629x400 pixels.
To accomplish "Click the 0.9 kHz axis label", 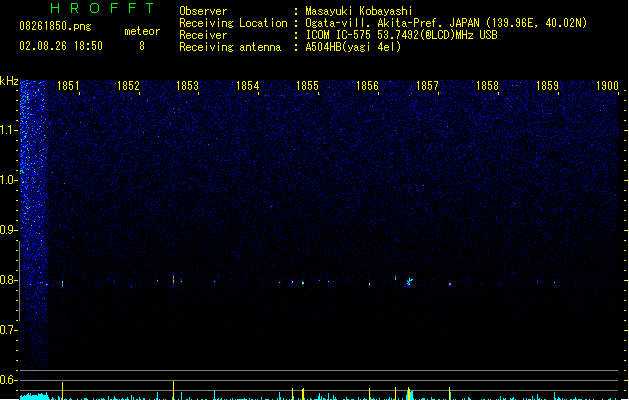I will (x=8, y=230).
